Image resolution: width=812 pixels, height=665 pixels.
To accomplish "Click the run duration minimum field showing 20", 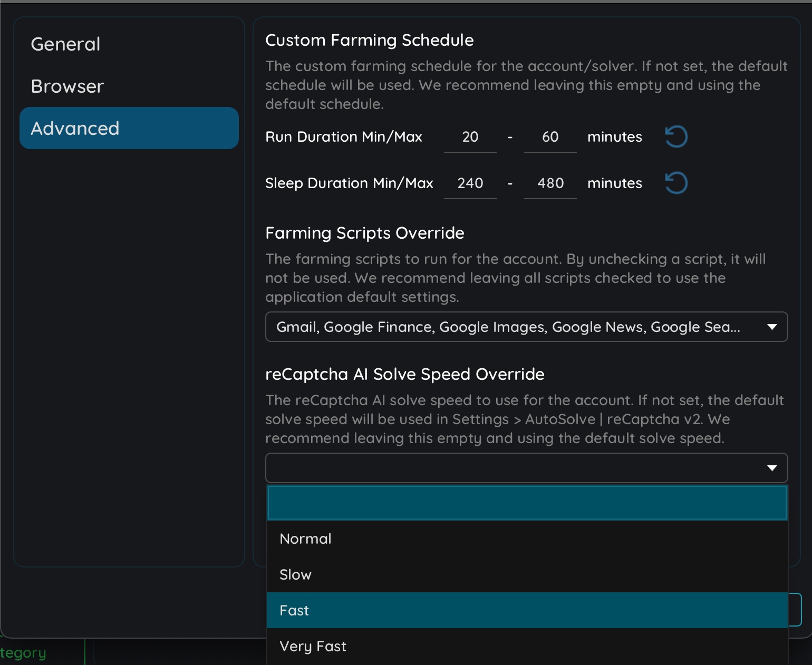I will tap(470, 137).
